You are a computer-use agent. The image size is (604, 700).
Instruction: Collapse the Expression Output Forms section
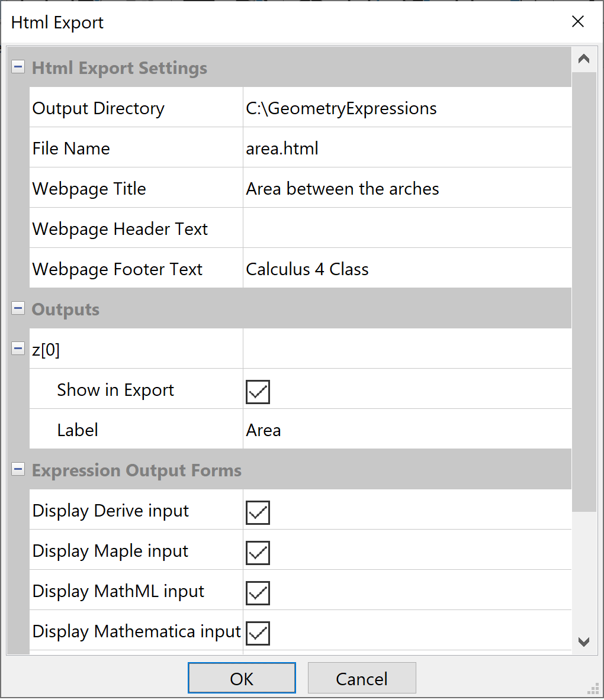click(18, 469)
